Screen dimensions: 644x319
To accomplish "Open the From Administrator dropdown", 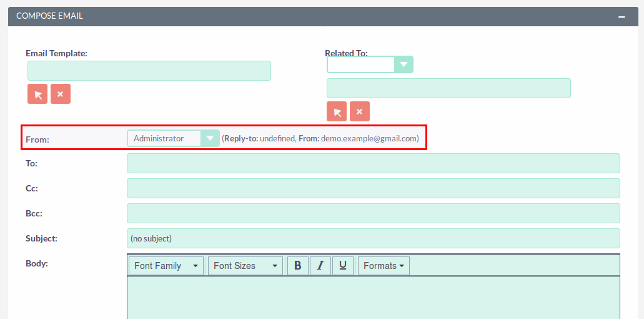I will click(x=173, y=138).
